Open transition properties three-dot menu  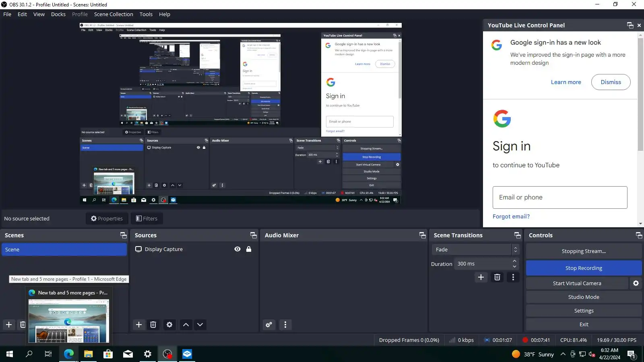point(513,277)
